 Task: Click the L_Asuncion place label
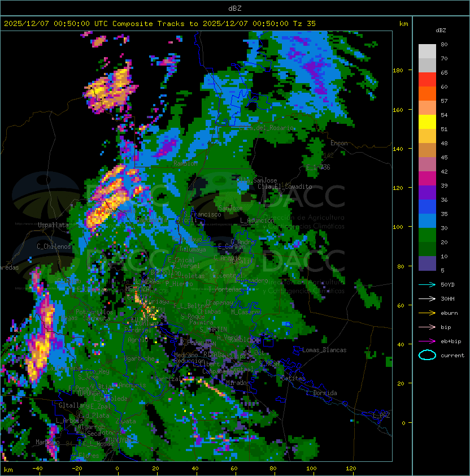(256, 220)
